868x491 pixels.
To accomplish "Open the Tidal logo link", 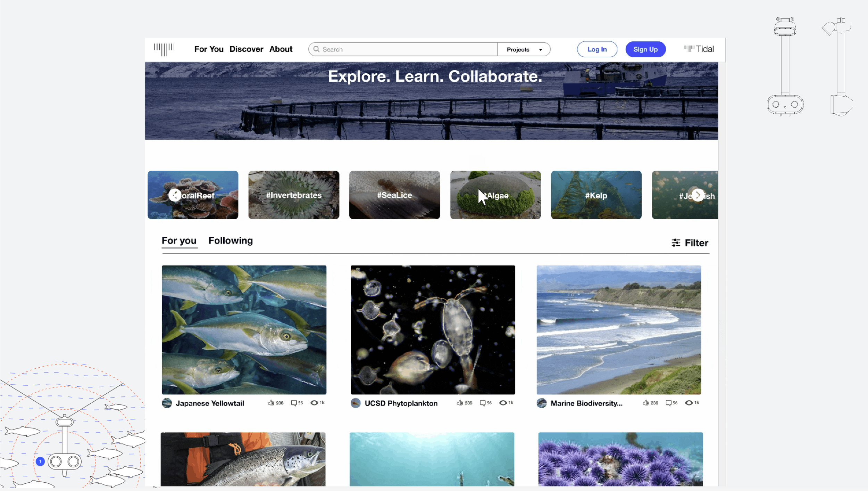I will pyautogui.click(x=699, y=49).
